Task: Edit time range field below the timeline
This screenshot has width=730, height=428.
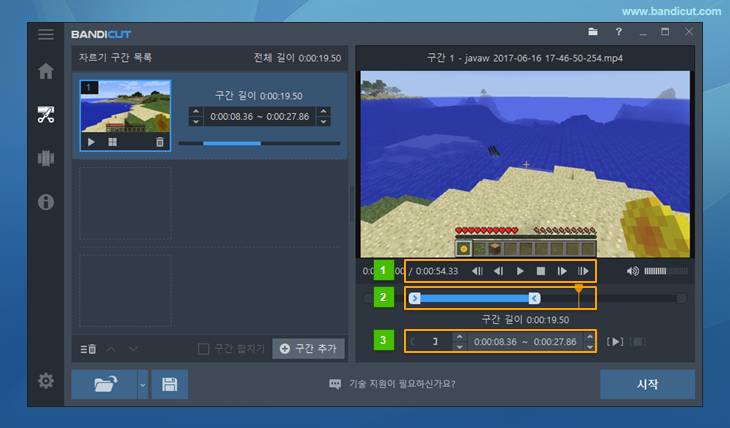Action: click(x=525, y=342)
